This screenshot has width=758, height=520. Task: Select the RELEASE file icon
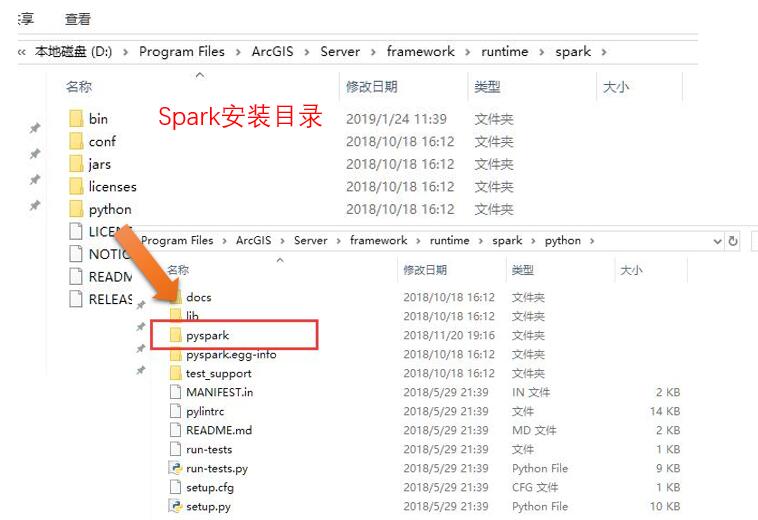click(76, 299)
